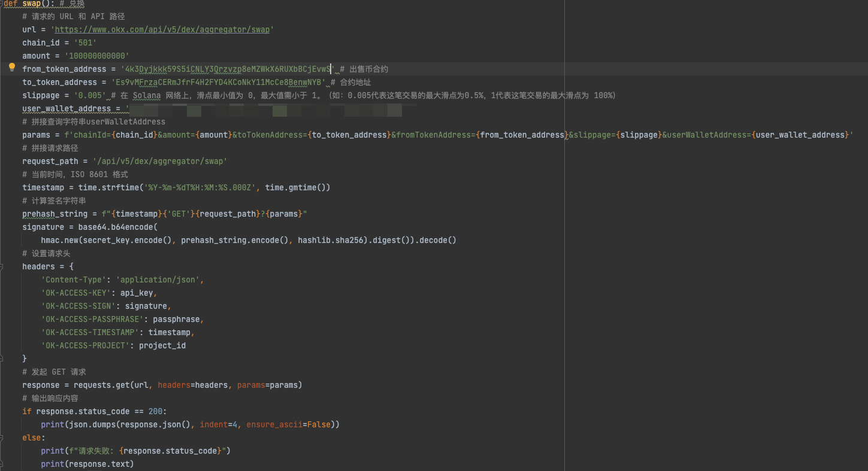The height and width of the screenshot is (471, 868).
Task: Click the 'OK-ACCESS-PASSPHRASE' dictionary key
Action: click(92, 319)
